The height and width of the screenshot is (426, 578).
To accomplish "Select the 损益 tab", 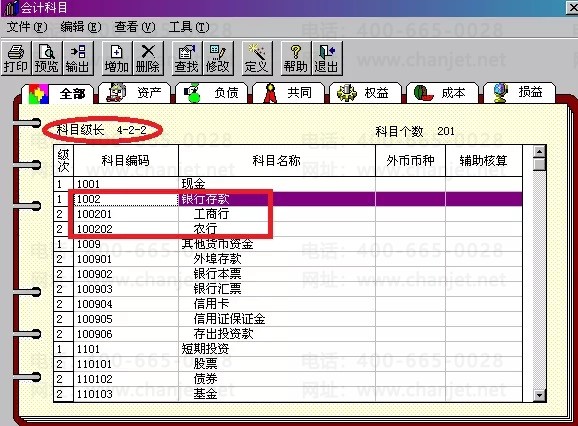I will click(519, 92).
